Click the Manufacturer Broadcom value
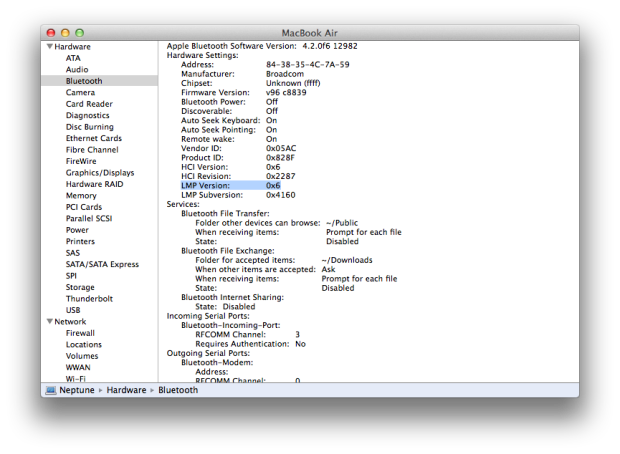This screenshot has height=454, width=620. (285, 74)
